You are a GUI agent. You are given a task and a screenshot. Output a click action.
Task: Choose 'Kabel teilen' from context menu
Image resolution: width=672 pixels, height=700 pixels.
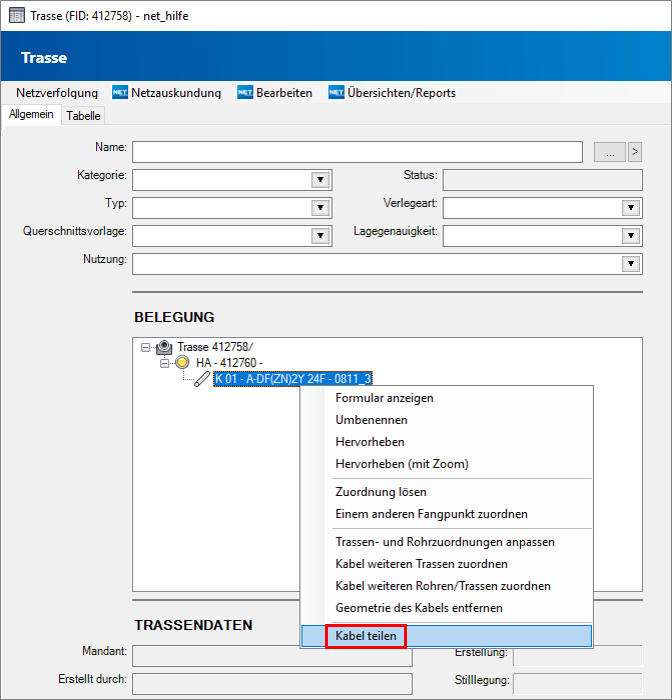pyautogui.click(x=365, y=635)
